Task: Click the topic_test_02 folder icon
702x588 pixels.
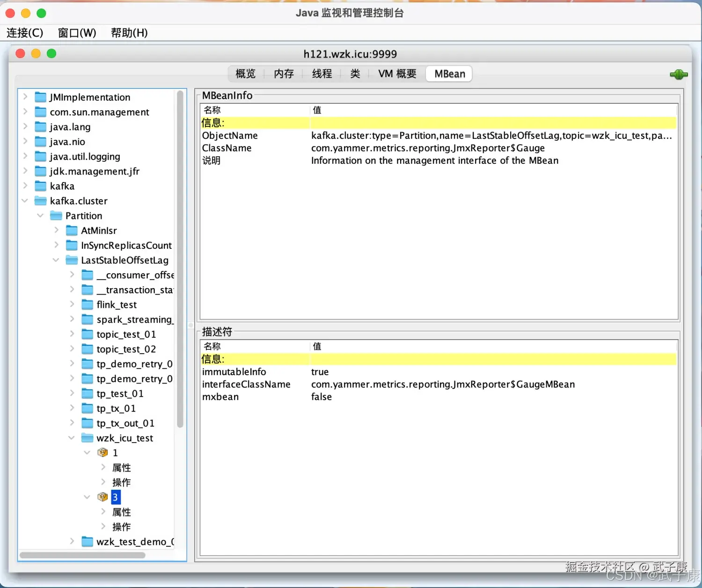Action: (x=88, y=349)
